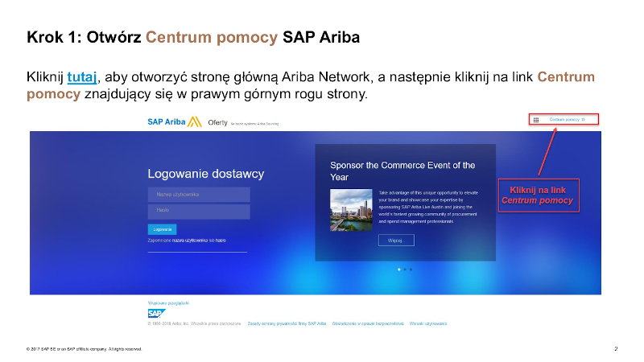Screen dimensions: 644x362
Task: Click the SAP Ariba logo in the header
Action: (175, 122)
